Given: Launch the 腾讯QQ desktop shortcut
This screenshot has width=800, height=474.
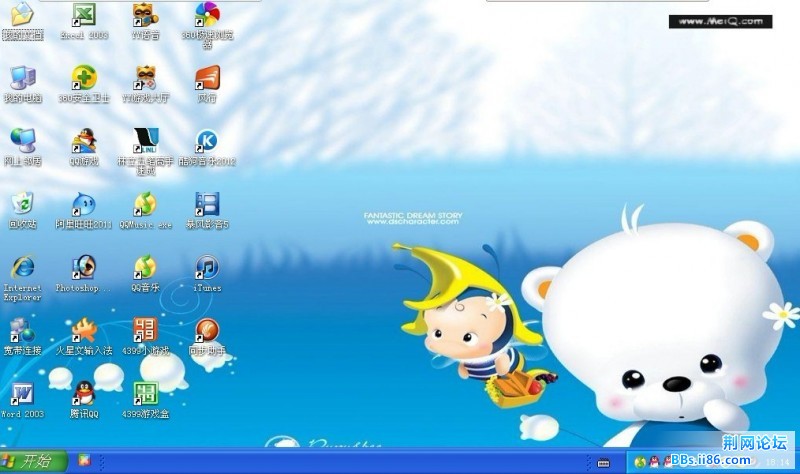Looking at the screenshot, I should (x=84, y=393).
